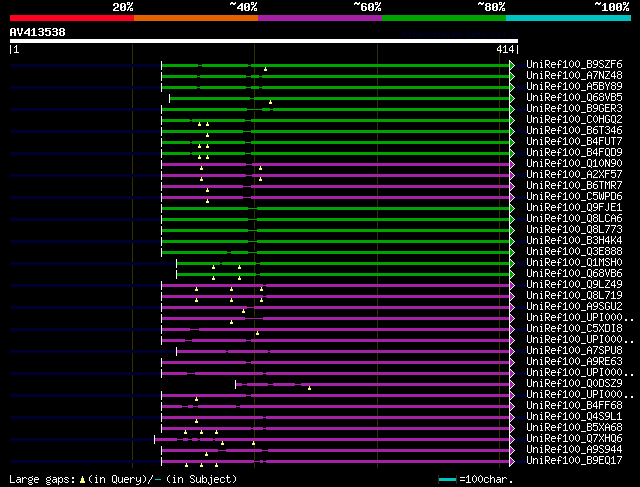Select the UniRef100_Q8LCA6 label
Screen dimensions: 640x487
point(574,219)
